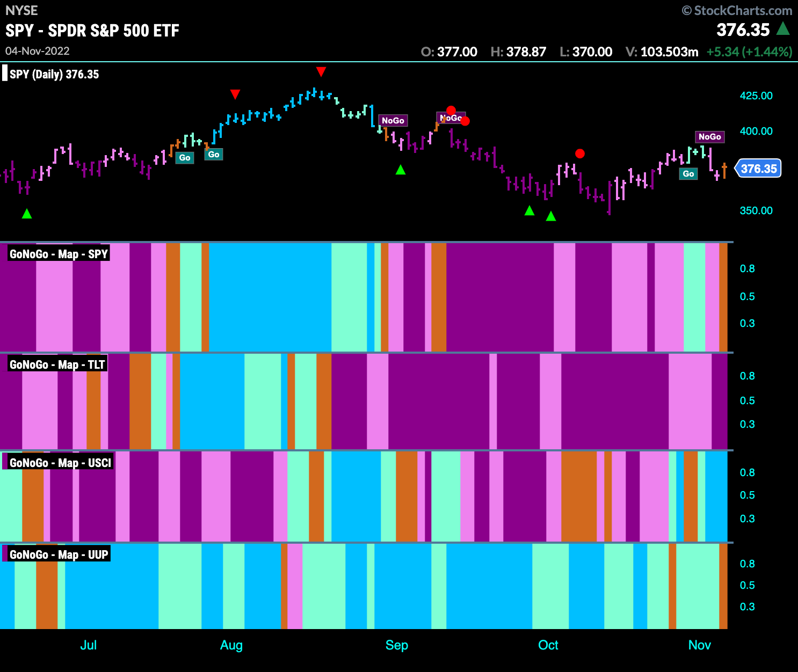Click the open value O: 377.00
Image resolution: width=798 pixels, height=672 pixels.
coord(449,52)
